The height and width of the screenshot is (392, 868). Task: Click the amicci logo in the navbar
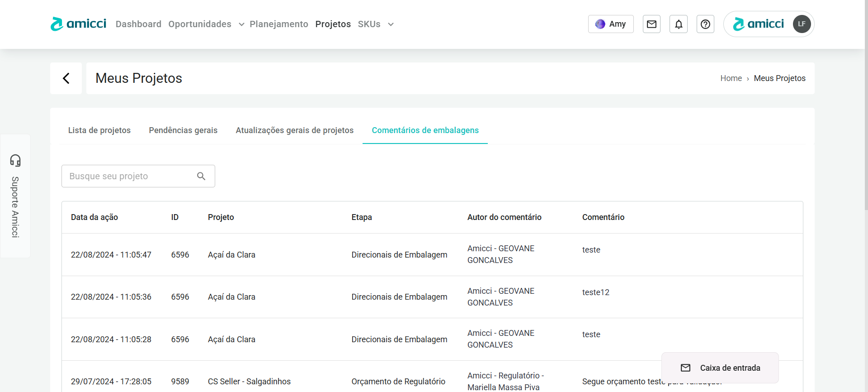tap(78, 24)
